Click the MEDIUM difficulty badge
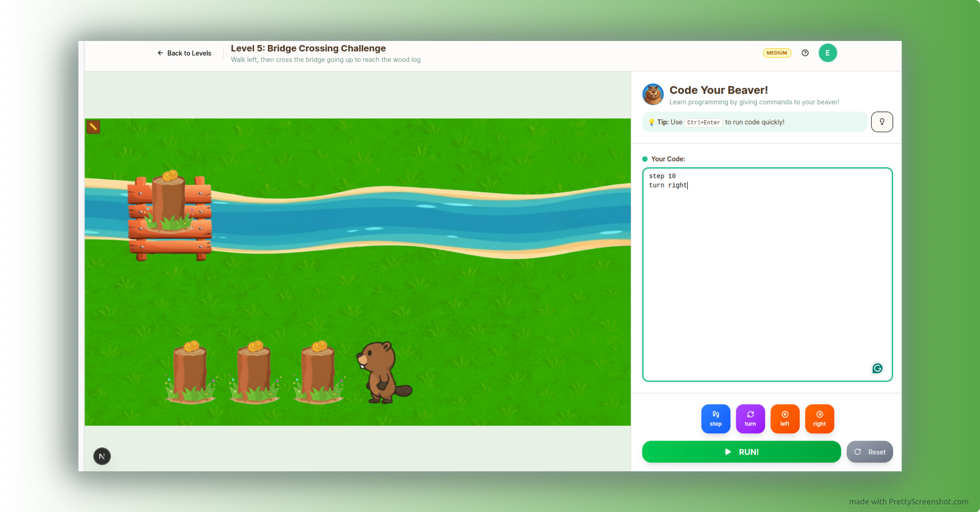This screenshot has width=980, height=512. click(777, 53)
